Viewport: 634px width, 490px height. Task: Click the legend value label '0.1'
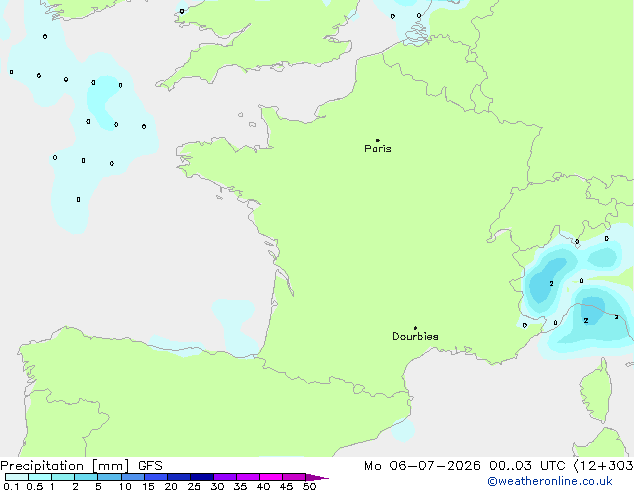pyautogui.click(x=11, y=486)
